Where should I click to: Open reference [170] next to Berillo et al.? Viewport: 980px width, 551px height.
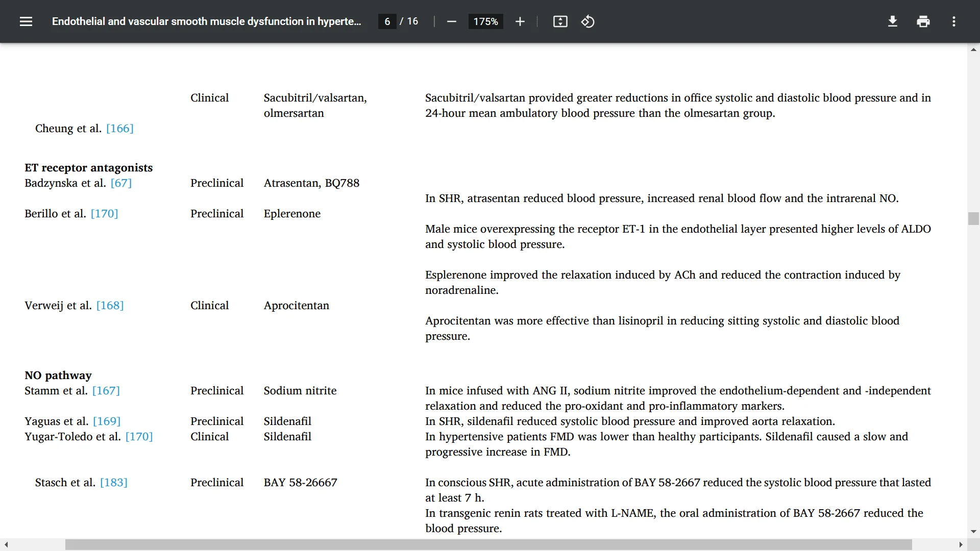pyautogui.click(x=104, y=214)
